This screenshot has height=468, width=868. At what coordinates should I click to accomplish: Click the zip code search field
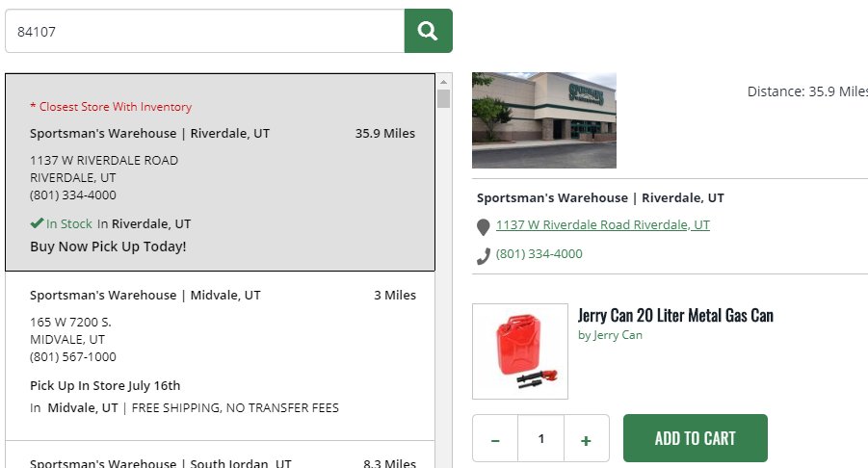pyautogui.click(x=205, y=31)
